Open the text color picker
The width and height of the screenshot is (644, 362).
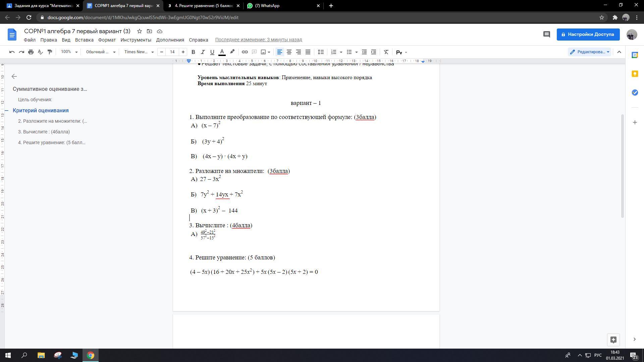222,52
